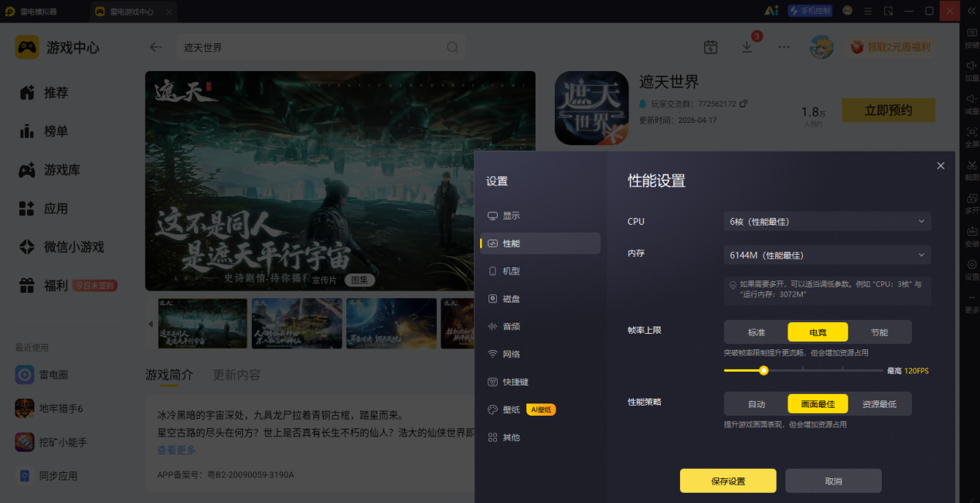Click the back arrow beside search box

pos(156,47)
